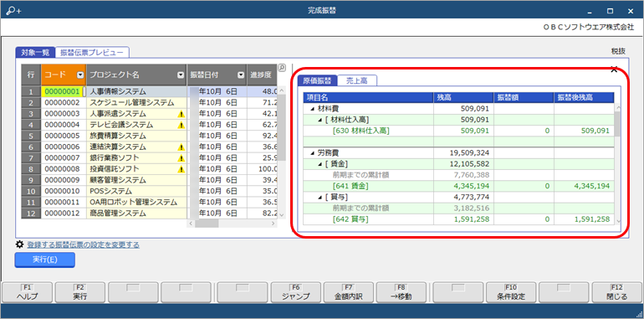Click the F1 ヘルプ function key button
This screenshot has width=644, height=319.
pos(27,292)
